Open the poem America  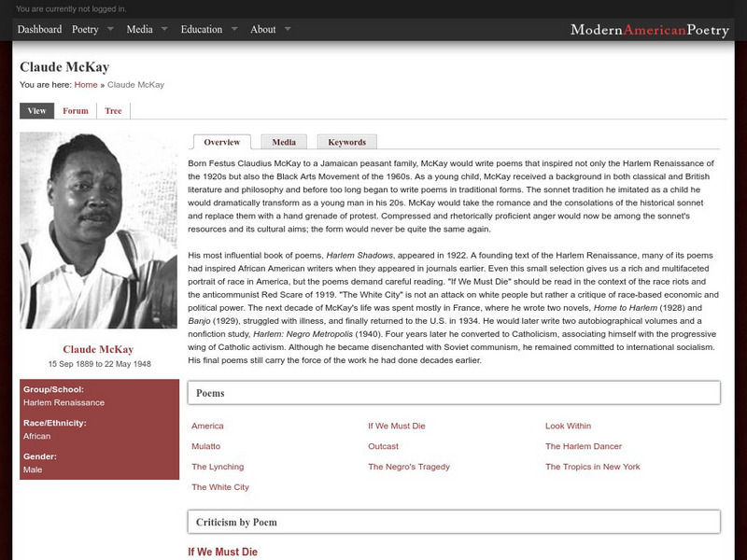tap(207, 427)
